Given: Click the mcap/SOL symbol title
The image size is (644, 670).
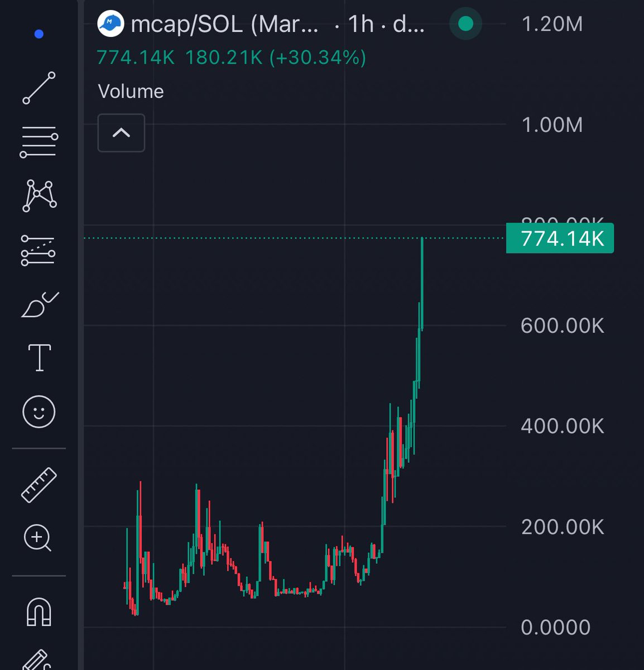Looking at the screenshot, I should [224, 25].
